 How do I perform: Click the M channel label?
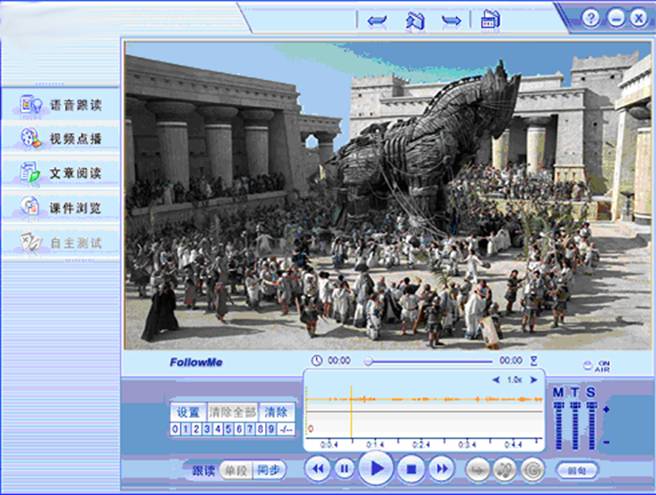pyautogui.click(x=558, y=392)
